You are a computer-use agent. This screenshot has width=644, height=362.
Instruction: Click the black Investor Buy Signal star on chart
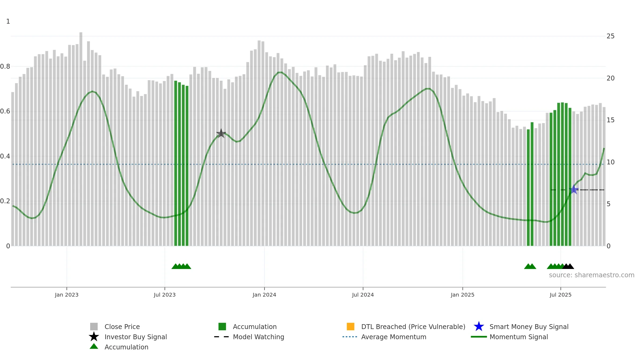(221, 133)
